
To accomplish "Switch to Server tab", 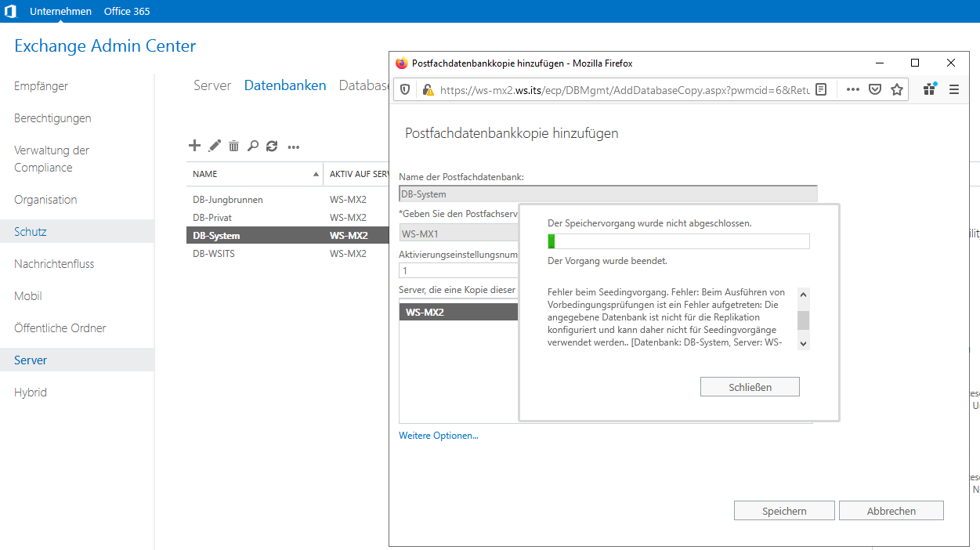I will (212, 85).
